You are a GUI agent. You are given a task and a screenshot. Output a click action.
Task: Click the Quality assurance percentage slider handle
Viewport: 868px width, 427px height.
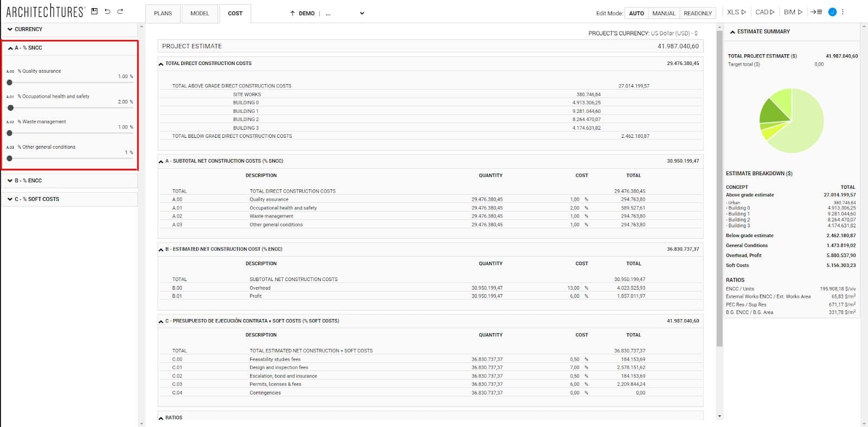tap(9, 82)
